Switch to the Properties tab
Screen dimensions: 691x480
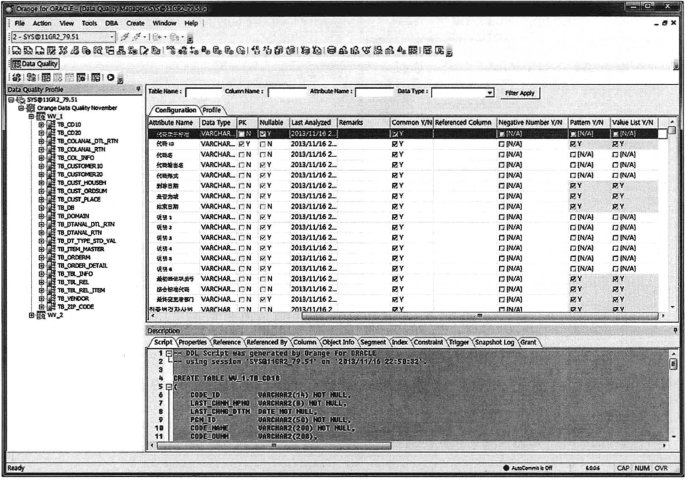193,342
